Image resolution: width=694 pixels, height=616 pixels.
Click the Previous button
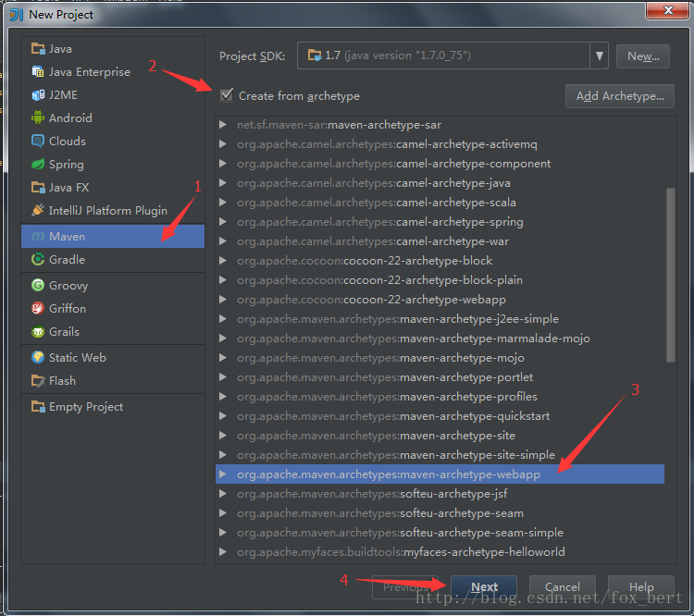tap(405, 587)
